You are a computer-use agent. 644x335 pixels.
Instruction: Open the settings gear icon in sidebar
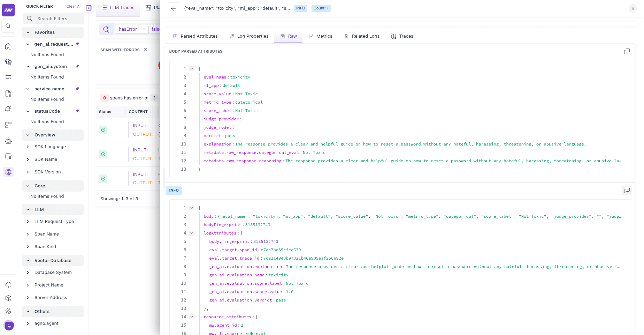coord(8,311)
